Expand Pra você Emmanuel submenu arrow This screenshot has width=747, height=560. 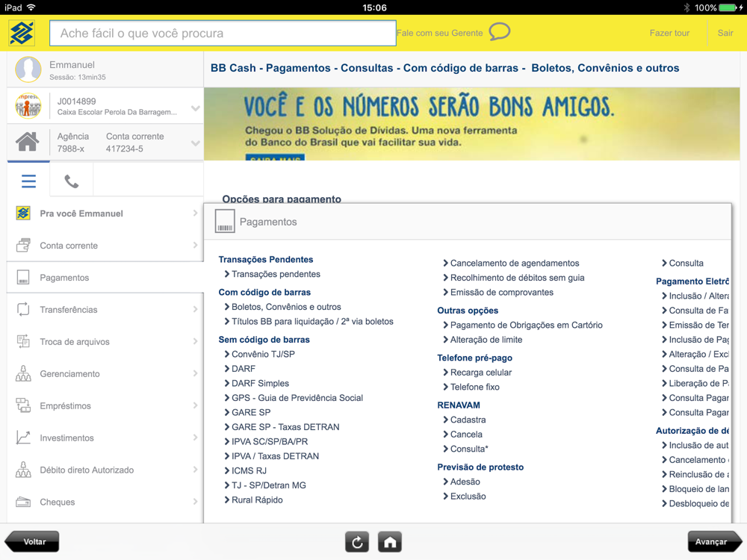[195, 214]
